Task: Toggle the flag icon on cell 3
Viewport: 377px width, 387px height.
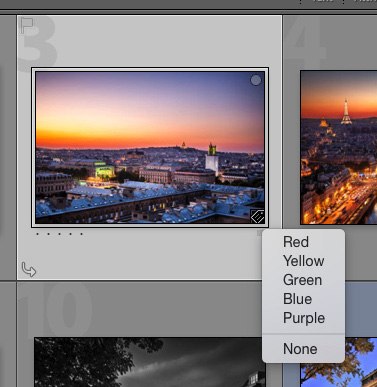Action: click(x=27, y=25)
